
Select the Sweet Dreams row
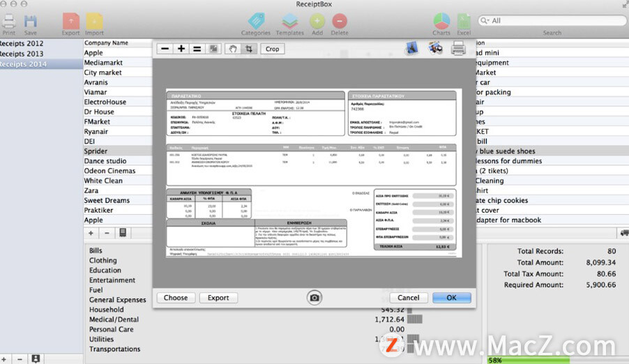coord(118,200)
